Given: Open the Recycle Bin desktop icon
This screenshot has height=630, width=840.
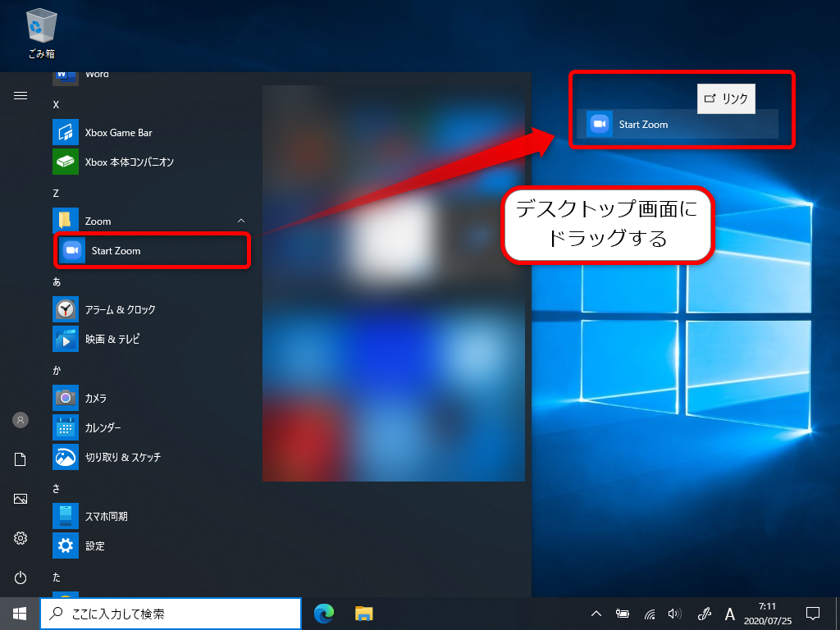Looking at the screenshot, I should (41, 33).
